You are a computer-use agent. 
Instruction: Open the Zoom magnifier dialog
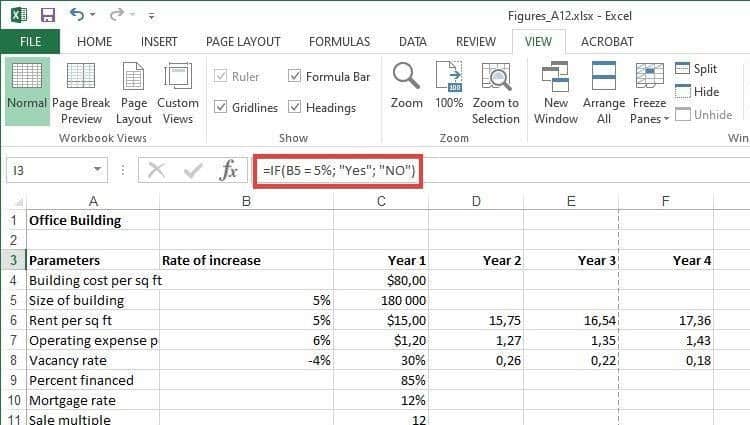coord(407,86)
